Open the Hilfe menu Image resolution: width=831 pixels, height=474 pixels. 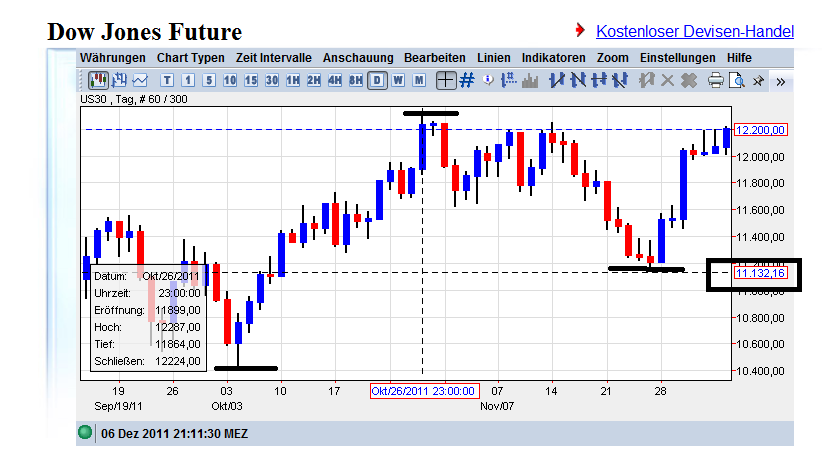[x=739, y=57]
